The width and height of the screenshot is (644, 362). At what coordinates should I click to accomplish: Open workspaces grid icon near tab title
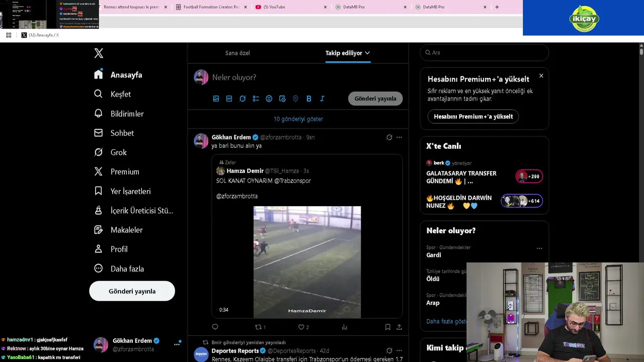pos(9,35)
